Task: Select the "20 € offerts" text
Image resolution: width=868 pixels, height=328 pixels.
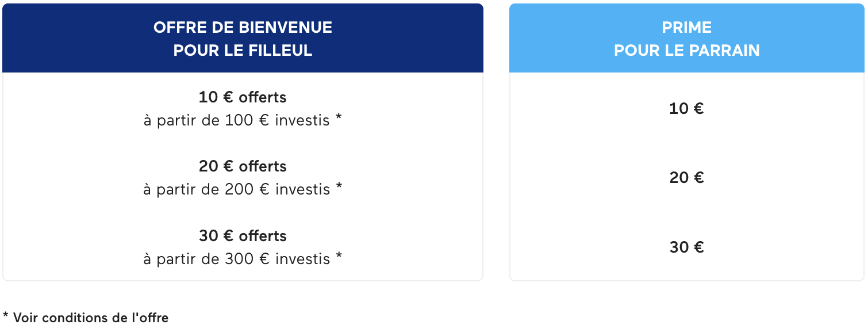Action: (243, 166)
